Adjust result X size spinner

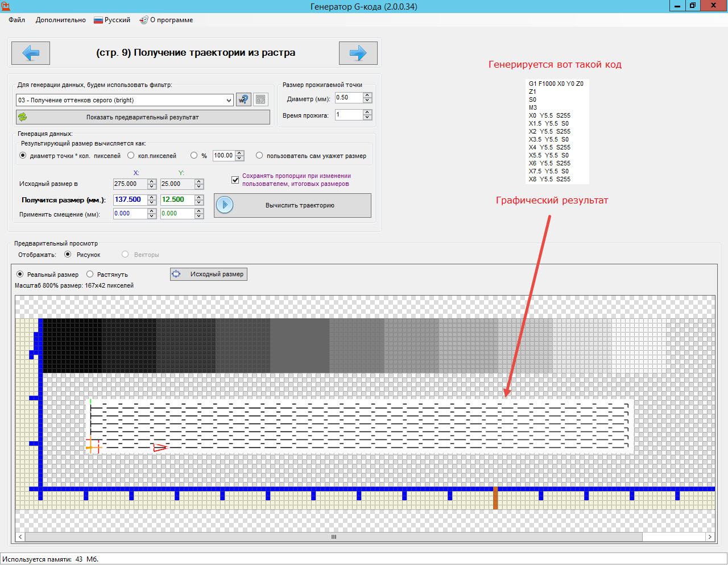(x=152, y=200)
